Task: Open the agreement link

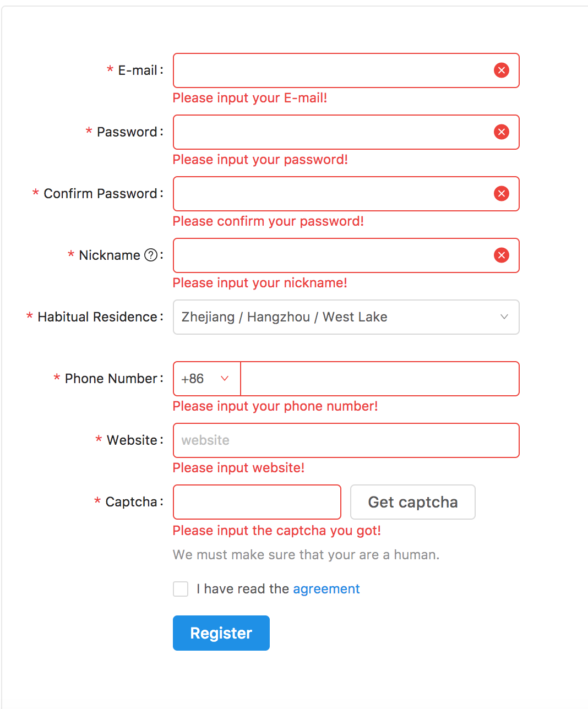Action: [x=326, y=589]
